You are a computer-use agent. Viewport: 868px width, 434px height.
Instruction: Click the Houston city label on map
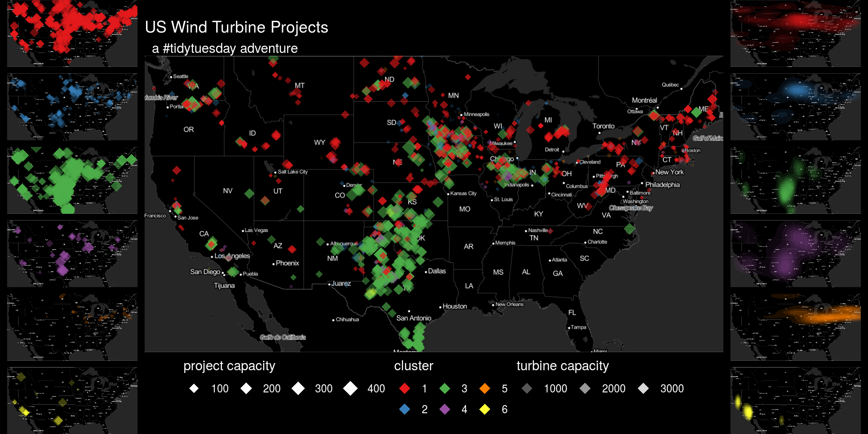[454, 307]
